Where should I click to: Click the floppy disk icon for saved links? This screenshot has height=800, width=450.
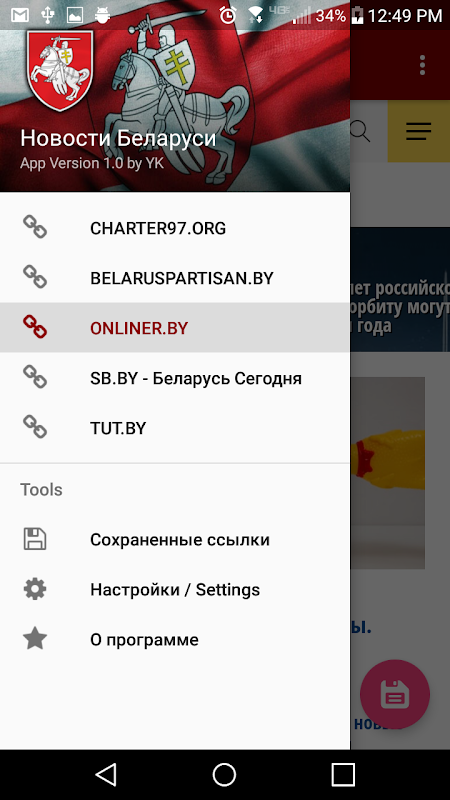pos(35,539)
